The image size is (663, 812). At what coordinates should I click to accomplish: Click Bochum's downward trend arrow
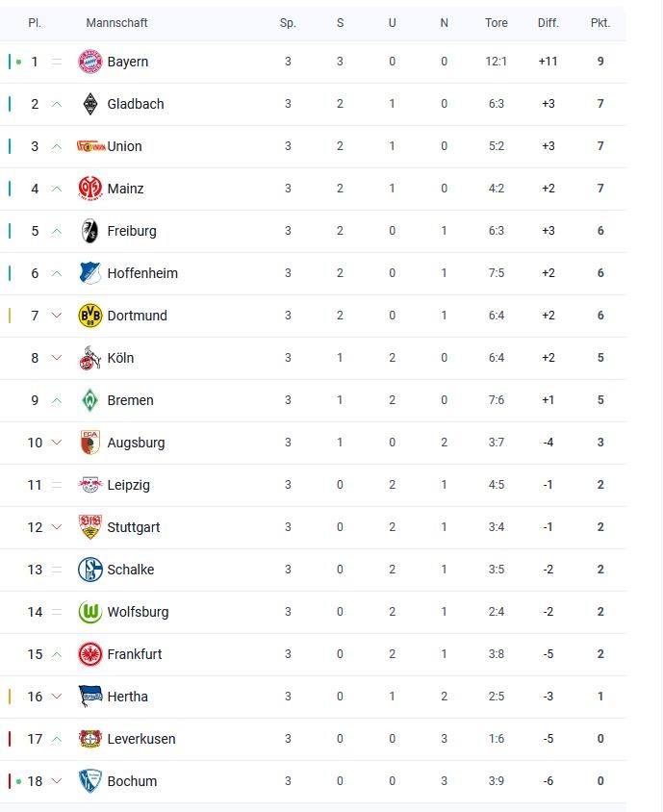pos(57,781)
